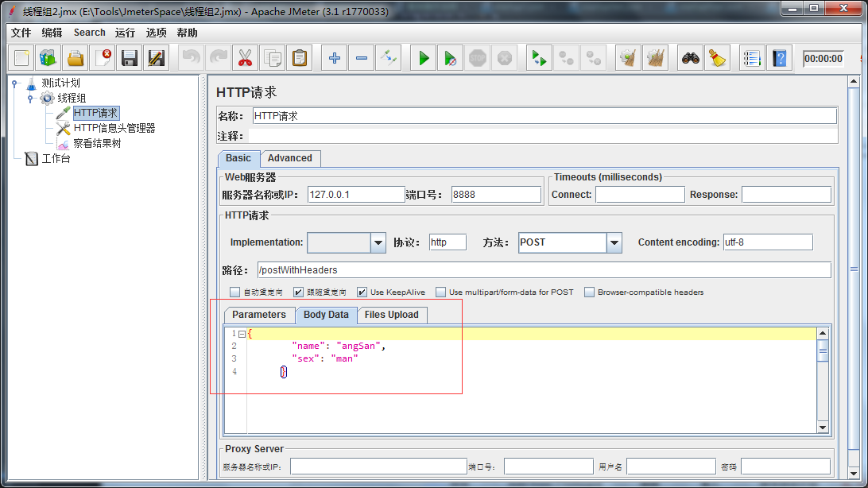868x488 pixels.
Task: Click the 路径 field /postWithHeaders
Action: (x=544, y=270)
